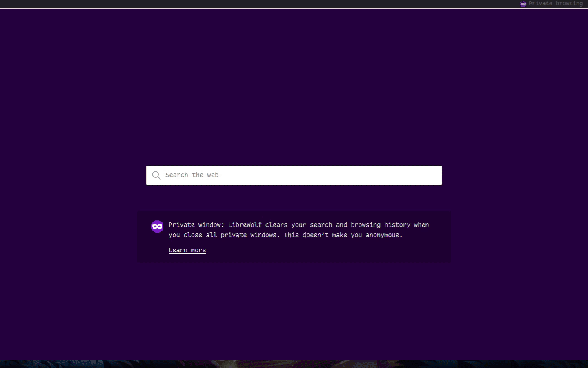Click the "Private browsing" label in top bar
Viewport: 588px width, 368px height.
click(x=555, y=3)
